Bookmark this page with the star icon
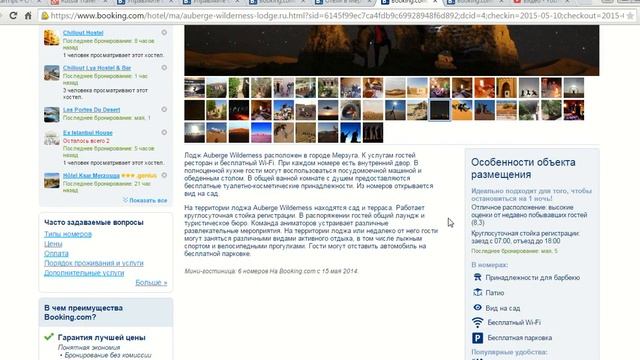Image resolution: width=640 pixels, height=360 pixels. [630, 16]
